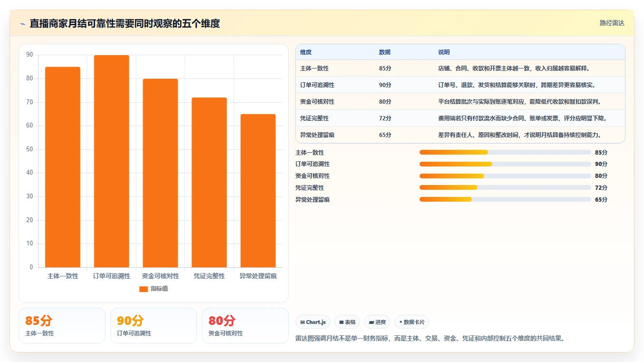Click the 路径雷达 label in the header

click(x=612, y=23)
